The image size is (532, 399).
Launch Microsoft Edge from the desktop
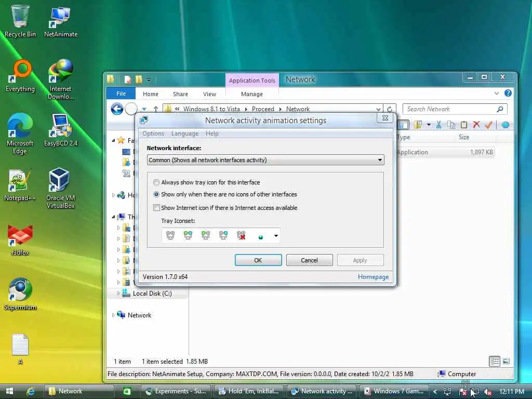pos(20,133)
